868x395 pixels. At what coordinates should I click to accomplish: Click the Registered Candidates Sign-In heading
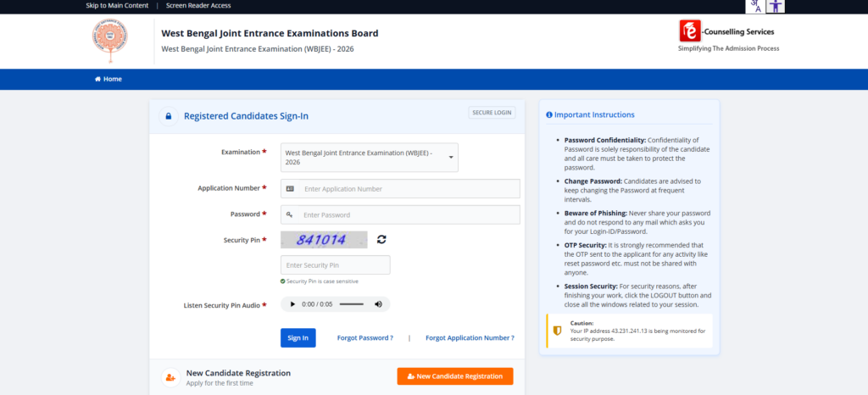(x=246, y=116)
